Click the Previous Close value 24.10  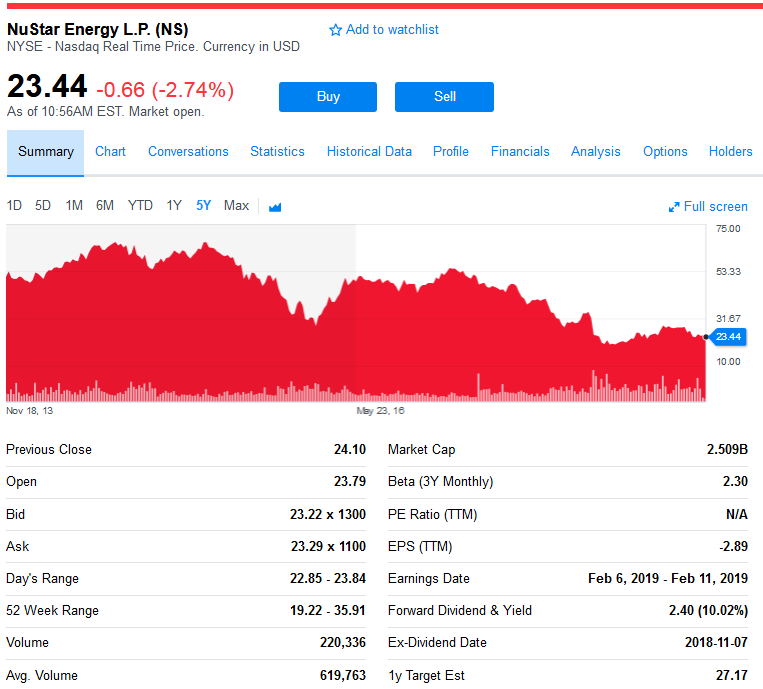tap(350, 450)
